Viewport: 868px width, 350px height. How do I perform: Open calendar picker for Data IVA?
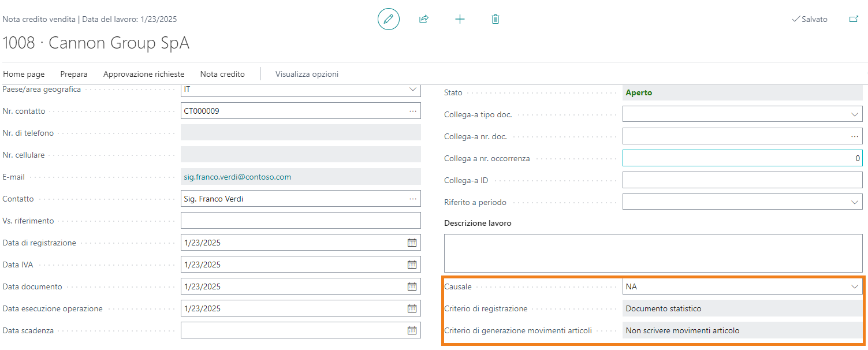pyautogui.click(x=412, y=265)
